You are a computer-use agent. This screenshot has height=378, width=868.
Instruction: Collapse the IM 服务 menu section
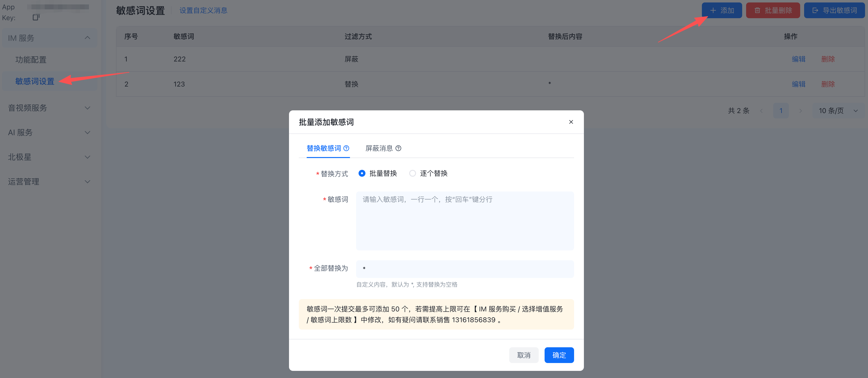50,38
